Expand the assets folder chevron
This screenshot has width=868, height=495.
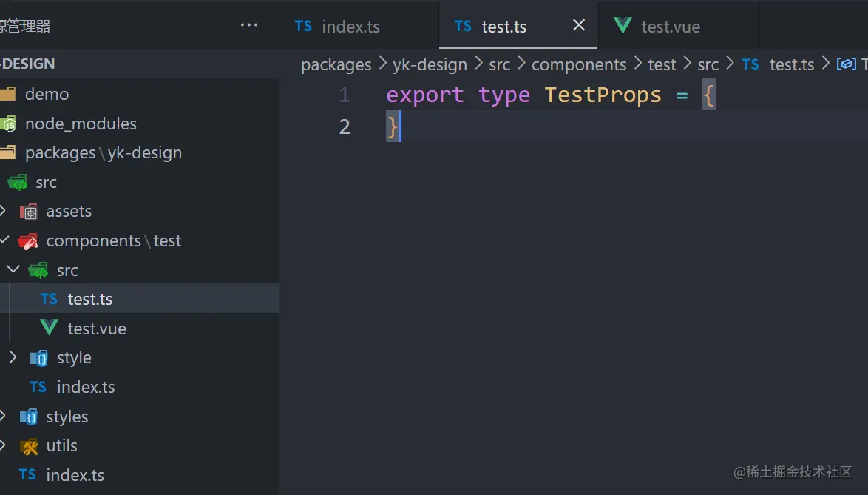pos(3,210)
